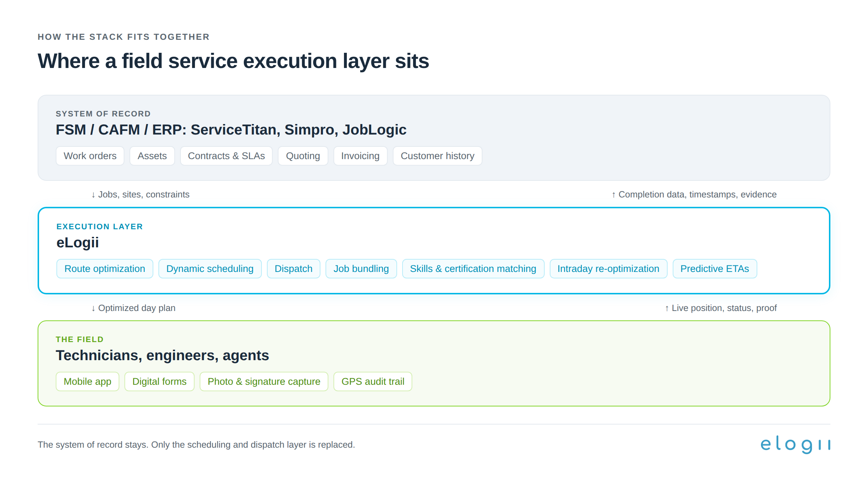
Task: Select the GPS audit trail chip
Action: click(373, 381)
